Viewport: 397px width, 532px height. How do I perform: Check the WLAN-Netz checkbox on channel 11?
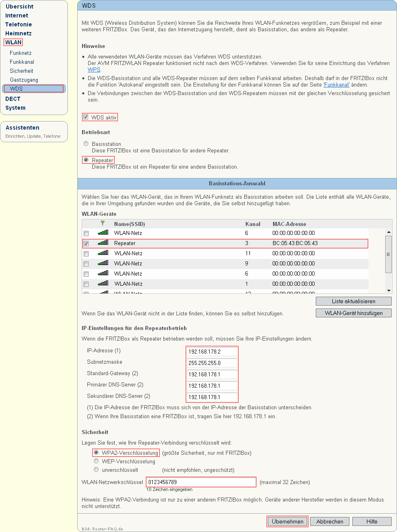tap(86, 254)
